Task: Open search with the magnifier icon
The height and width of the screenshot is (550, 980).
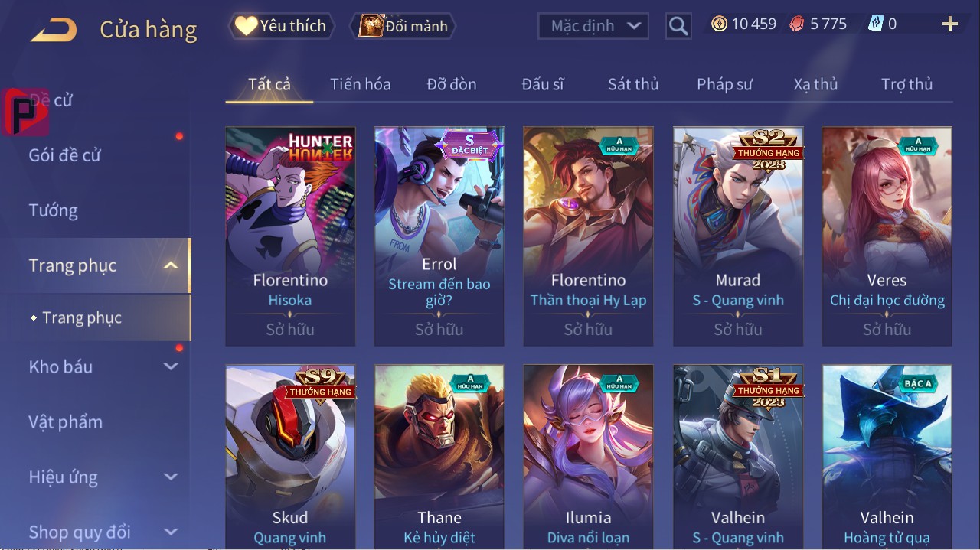Action: click(x=678, y=27)
